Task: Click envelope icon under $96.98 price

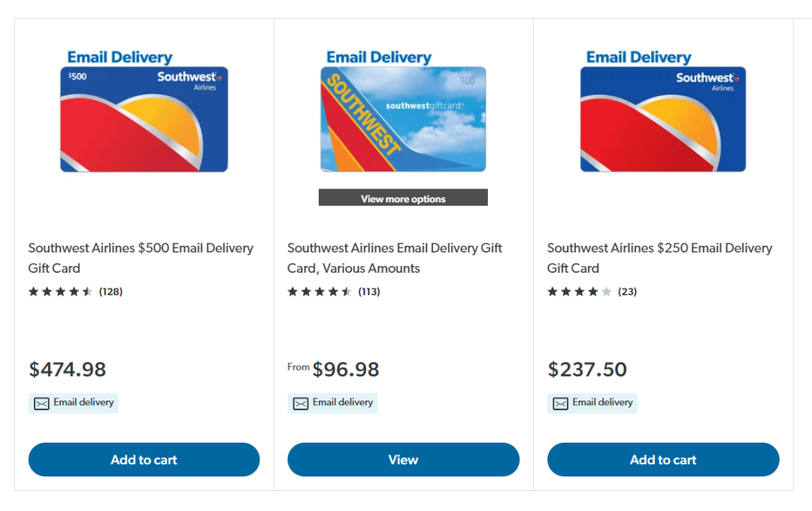Action: (x=301, y=404)
